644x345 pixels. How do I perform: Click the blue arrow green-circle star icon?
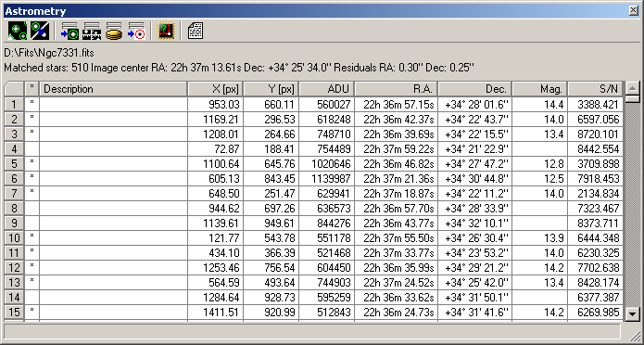pos(69,31)
